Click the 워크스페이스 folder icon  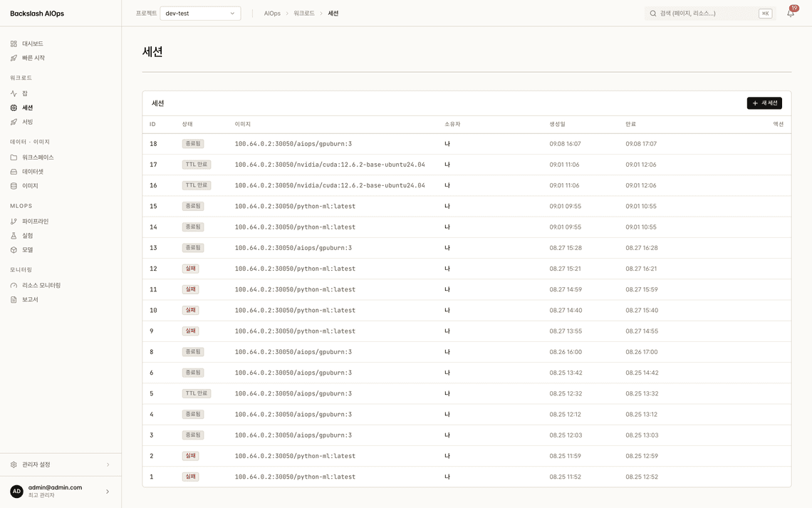(x=14, y=157)
